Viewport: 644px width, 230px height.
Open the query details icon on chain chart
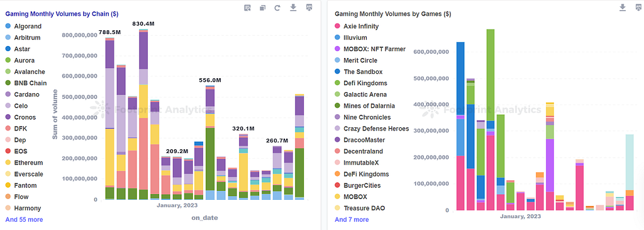[x=247, y=8]
